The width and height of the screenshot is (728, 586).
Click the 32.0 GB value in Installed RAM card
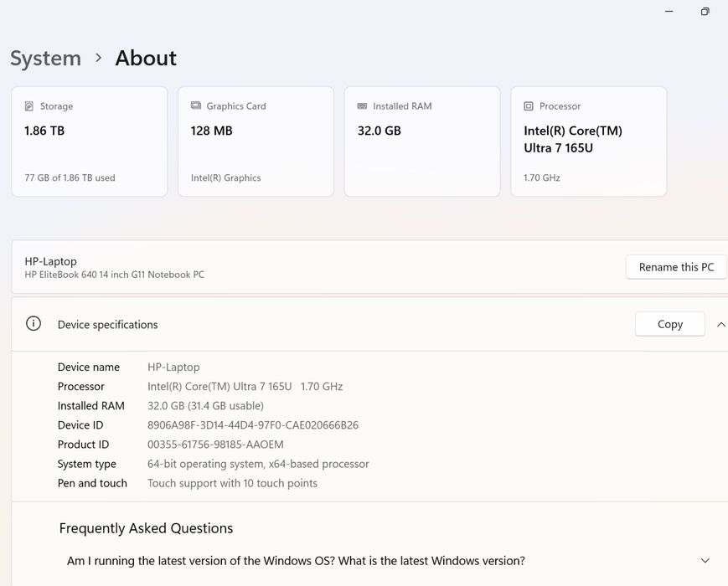click(x=379, y=131)
